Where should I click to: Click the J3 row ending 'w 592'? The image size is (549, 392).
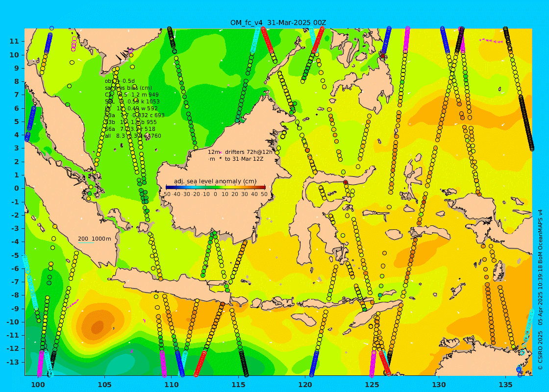point(131,108)
